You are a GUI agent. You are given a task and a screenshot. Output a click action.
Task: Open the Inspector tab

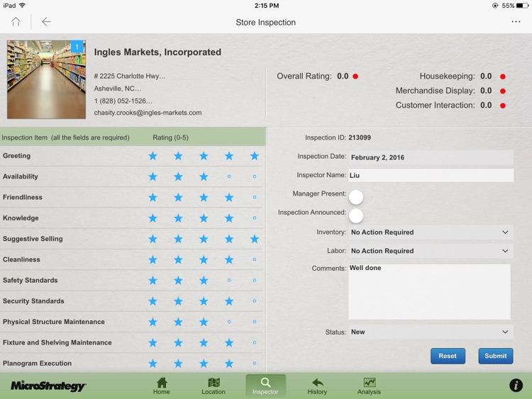(266, 386)
